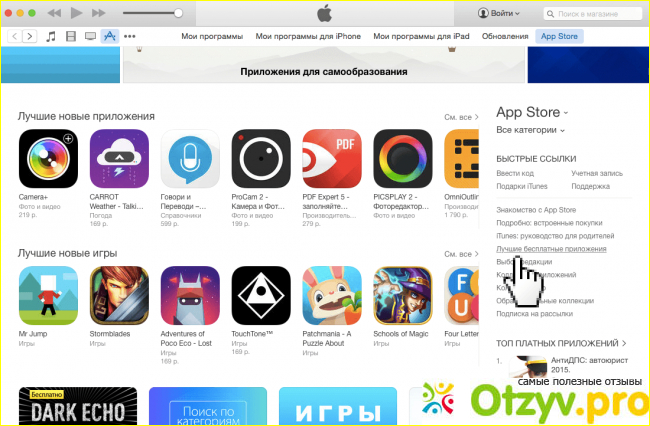The image size is (650, 426).
Task: Open the Music library icon
Action: 51,36
